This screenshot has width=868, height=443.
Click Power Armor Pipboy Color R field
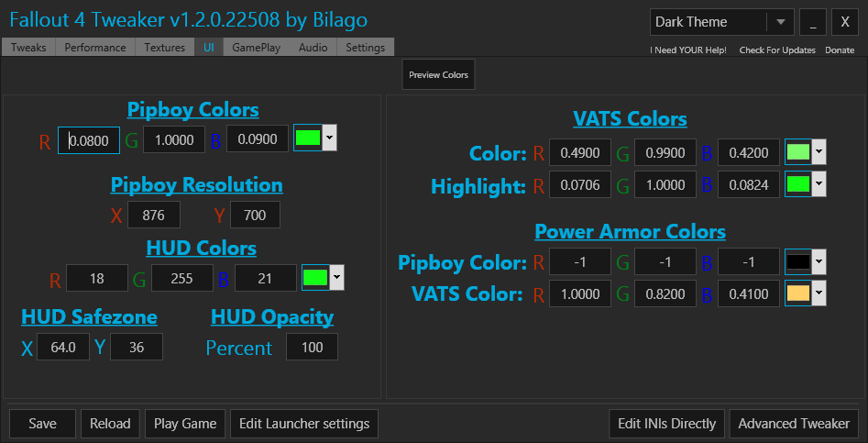[x=580, y=261]
